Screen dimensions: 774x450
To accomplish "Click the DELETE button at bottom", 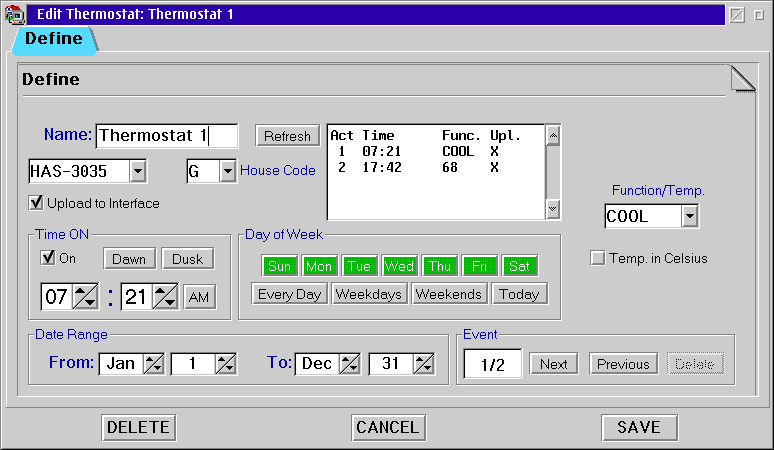I will pos(139,427).
